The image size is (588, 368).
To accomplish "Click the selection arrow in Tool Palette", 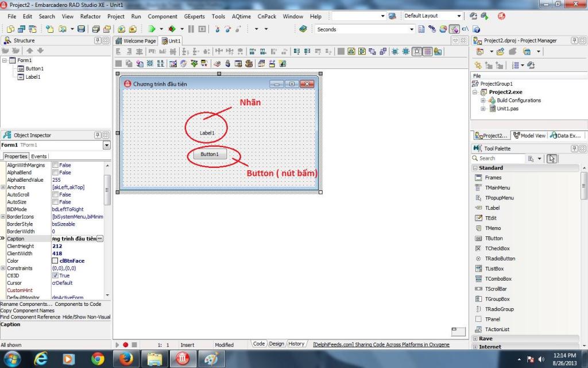I will 552,159.
